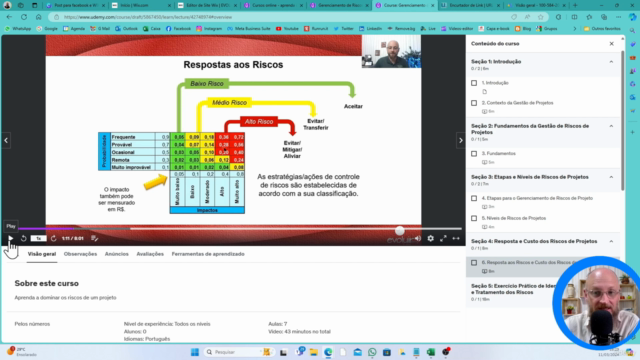Open File Explorer from taskbar
The height and width of the screenshot is (360, 640).
click(313, 352)
